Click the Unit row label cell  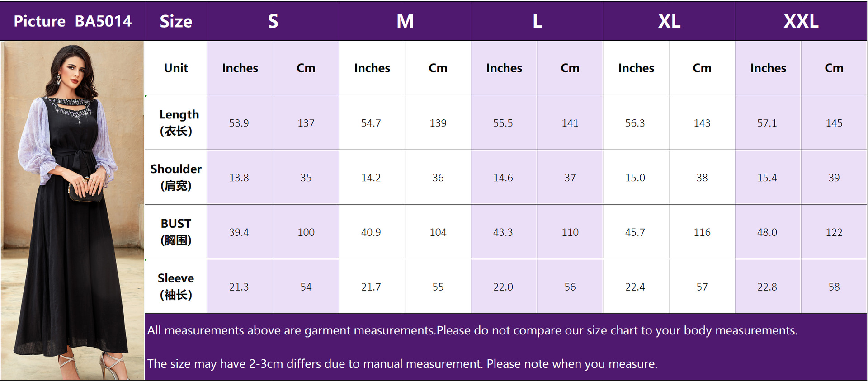click(176, 68)
